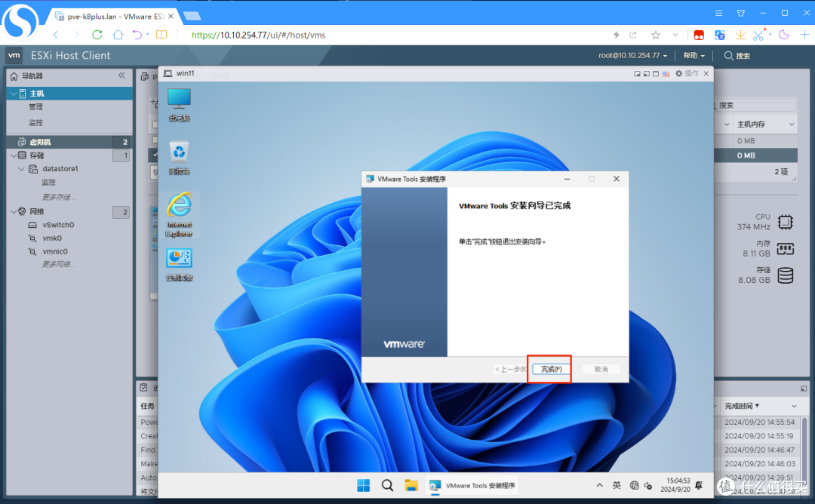815x504 pixels.
Task: Click the ESXi search magnifier icon
Action: pyautogui.click(x=729, y=56)
